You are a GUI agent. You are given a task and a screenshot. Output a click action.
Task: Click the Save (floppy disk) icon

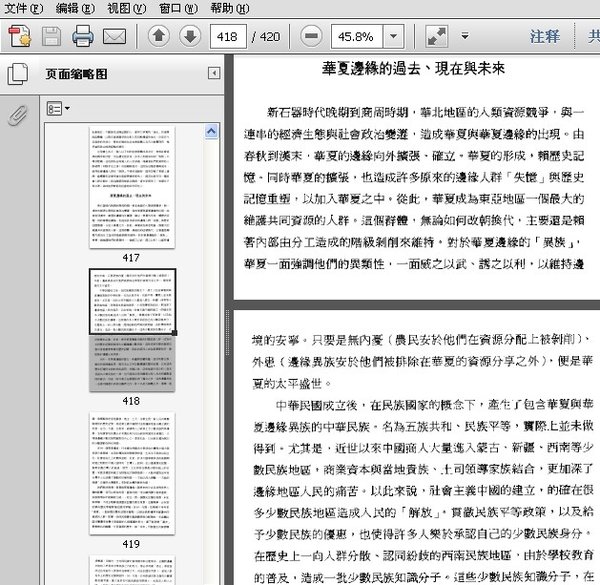[51, 37]
